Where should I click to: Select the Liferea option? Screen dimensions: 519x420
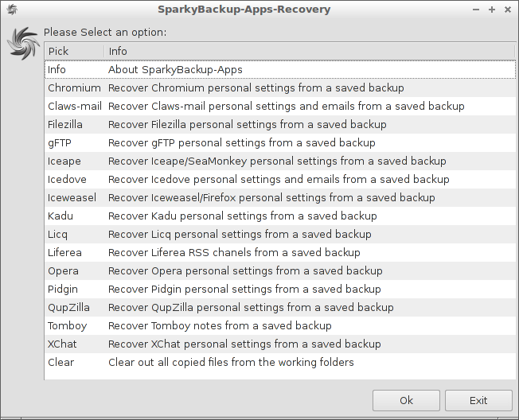click(64, 252)
